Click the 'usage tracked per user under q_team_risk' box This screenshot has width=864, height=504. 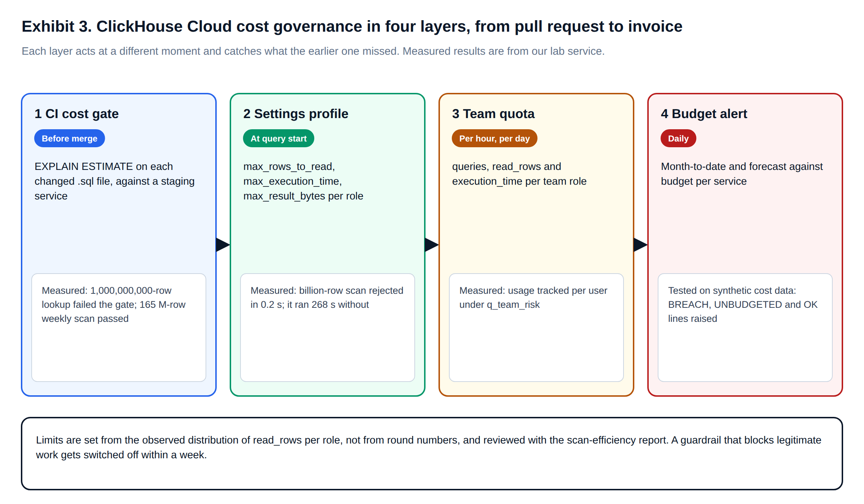tap(536, 328)
